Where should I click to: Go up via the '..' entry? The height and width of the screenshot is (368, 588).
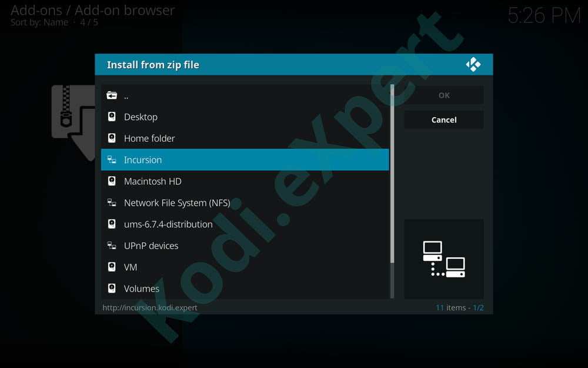point(245,95)
